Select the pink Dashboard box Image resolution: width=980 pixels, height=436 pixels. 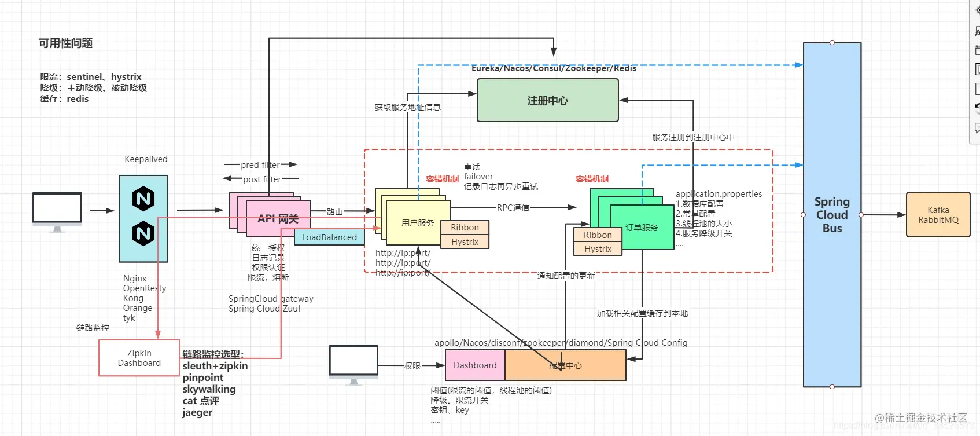(475, 365)
